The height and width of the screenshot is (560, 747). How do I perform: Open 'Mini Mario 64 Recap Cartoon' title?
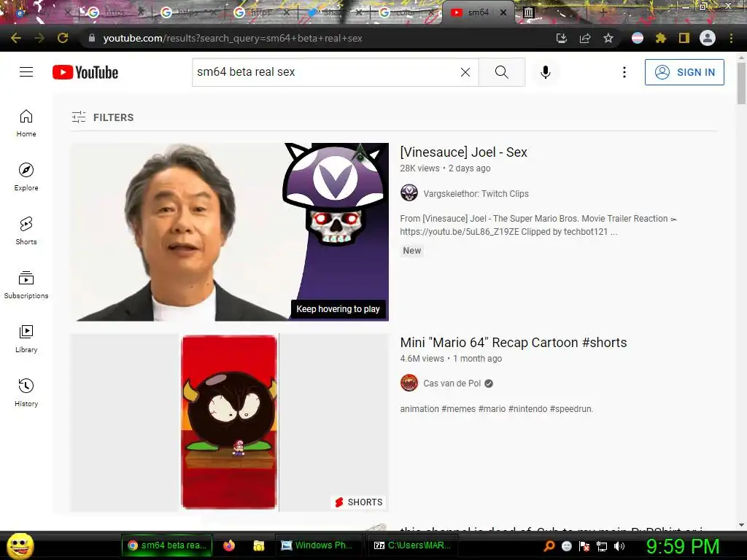513,343
